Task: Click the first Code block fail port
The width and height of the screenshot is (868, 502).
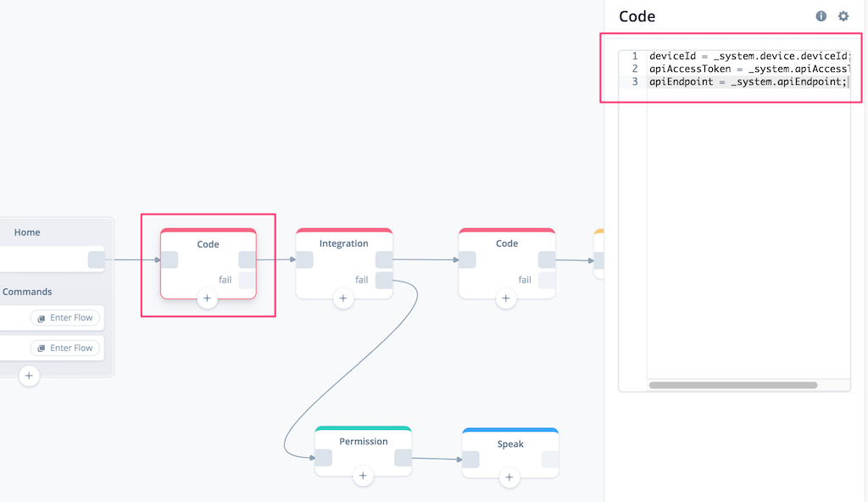Action: tap(247, 280)
